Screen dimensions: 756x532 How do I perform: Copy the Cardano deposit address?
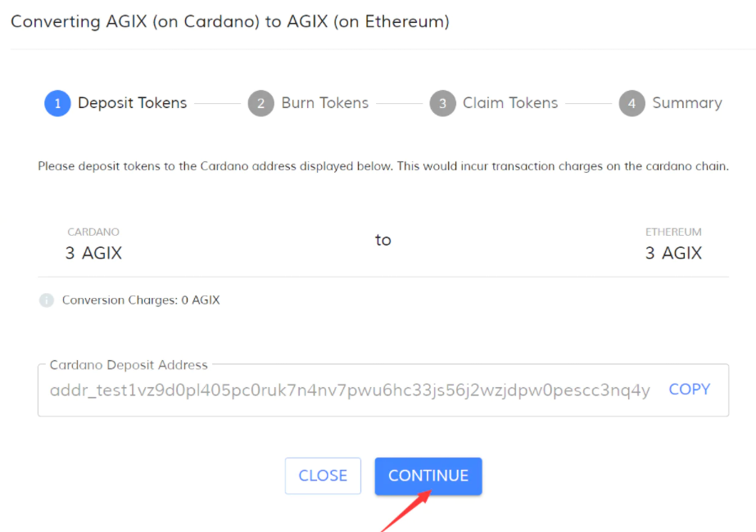coord(689,390)
